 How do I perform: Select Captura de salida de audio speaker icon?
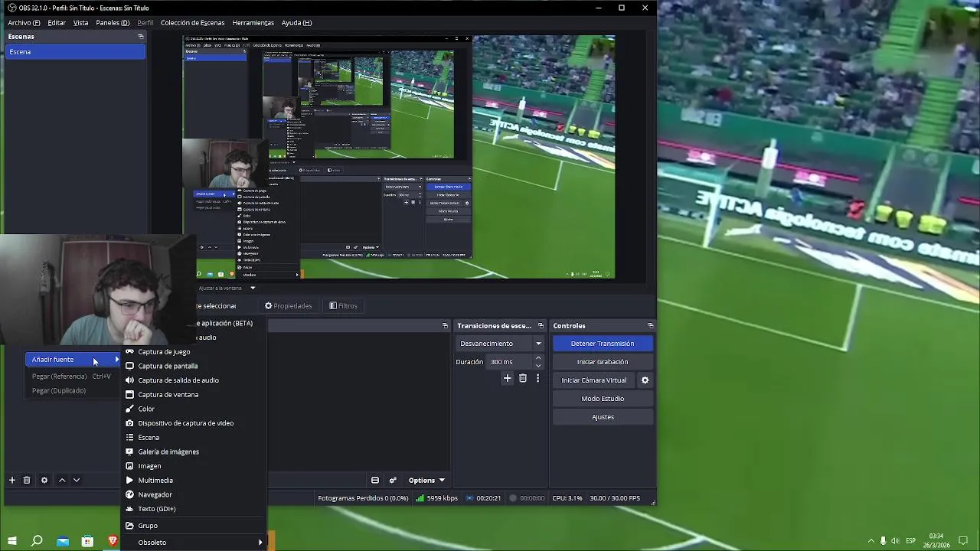pos(129,380)
